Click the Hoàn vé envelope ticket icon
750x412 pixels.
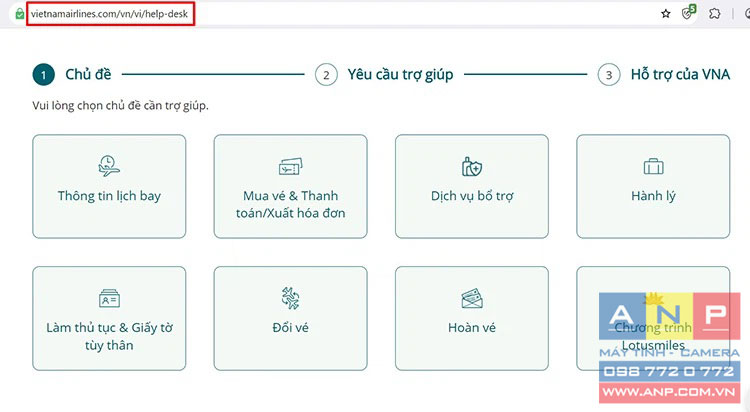[x=472, y=299]
